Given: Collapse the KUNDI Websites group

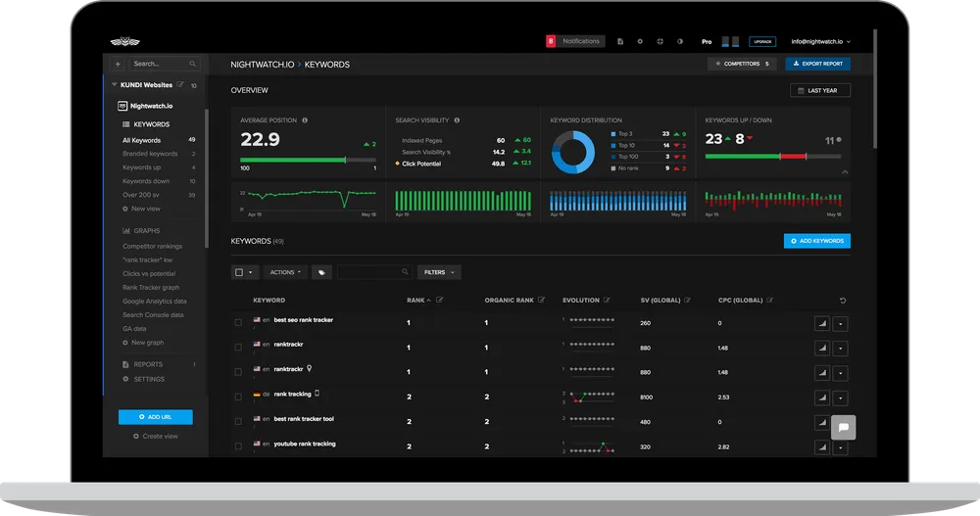Looking at the screenshot, I should (x=114, y=84).
